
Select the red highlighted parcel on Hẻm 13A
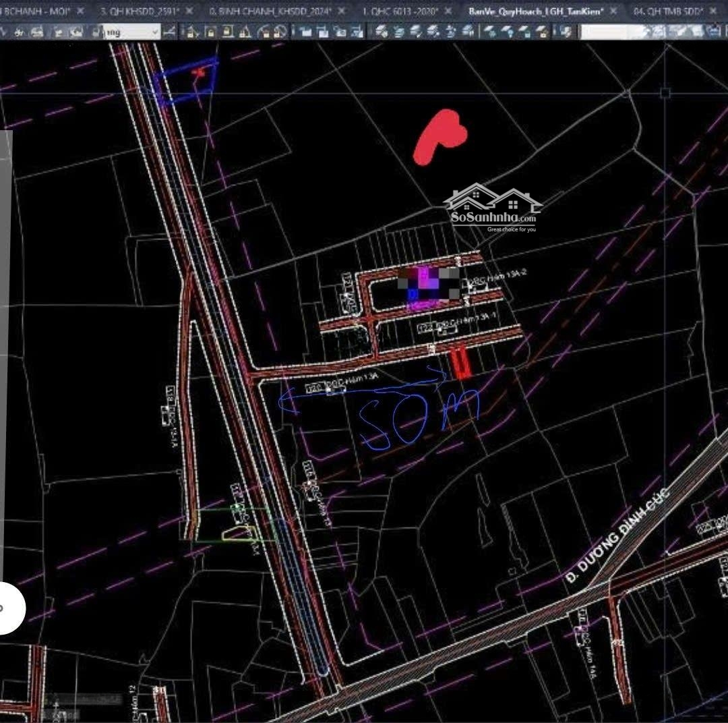(x=460, y=364)
